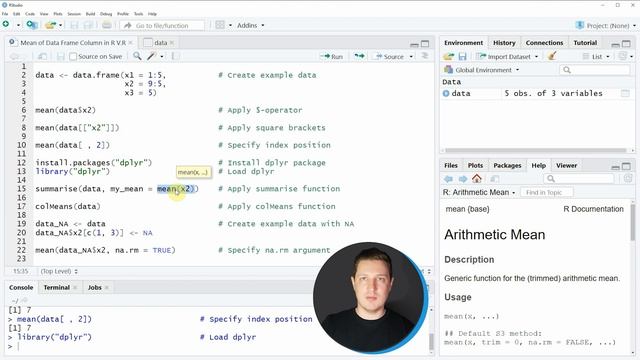Switch to the Plots tab
640x360 pixels.
[x=475, y=165]
